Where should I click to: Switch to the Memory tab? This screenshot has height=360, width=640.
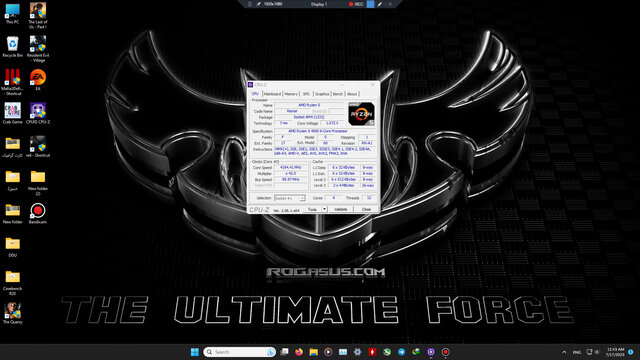click(291, 94)
